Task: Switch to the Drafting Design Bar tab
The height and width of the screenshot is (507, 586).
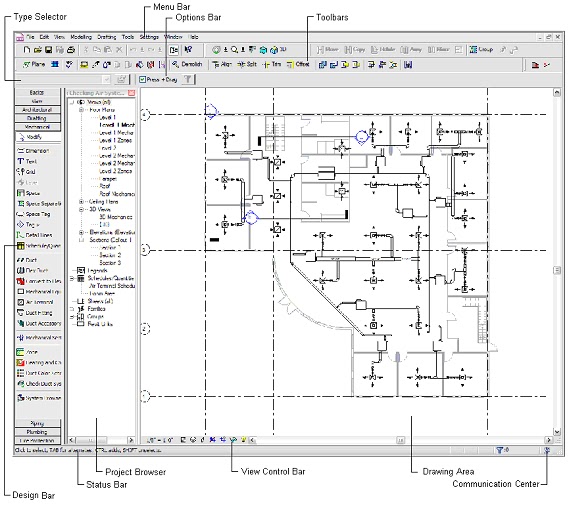Action: click(x=37, y=118)
